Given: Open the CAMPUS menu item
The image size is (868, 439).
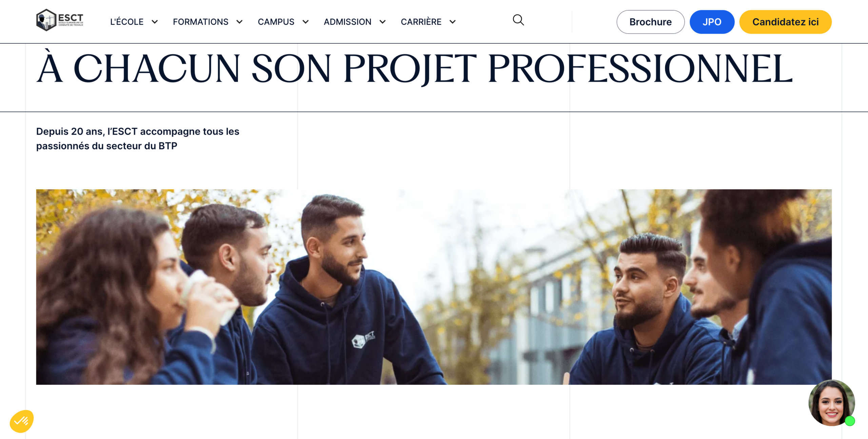Looking at the screenshot, I should tap(276, 22).
